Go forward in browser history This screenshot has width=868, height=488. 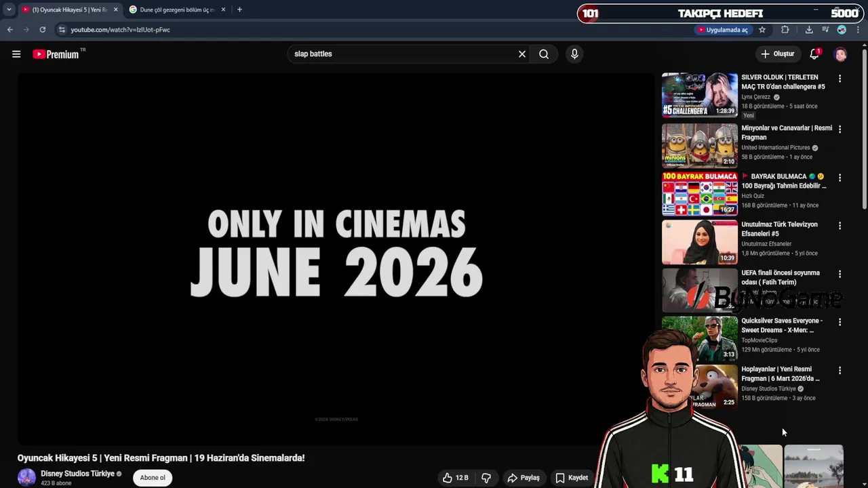click(26, 30)
